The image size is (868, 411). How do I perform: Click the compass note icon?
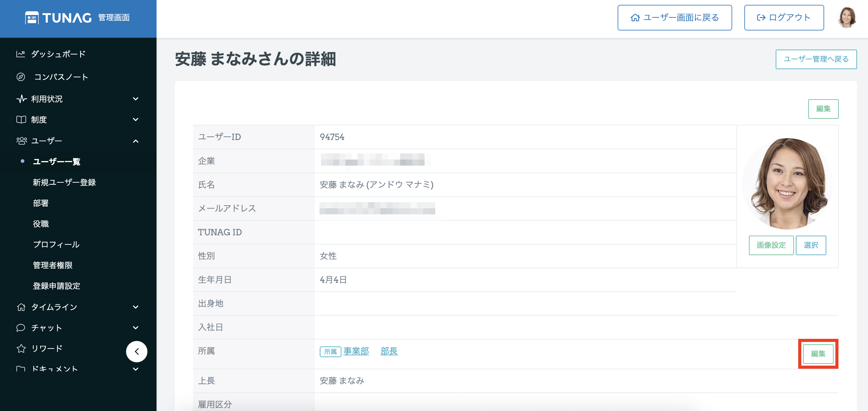(20, 77)
